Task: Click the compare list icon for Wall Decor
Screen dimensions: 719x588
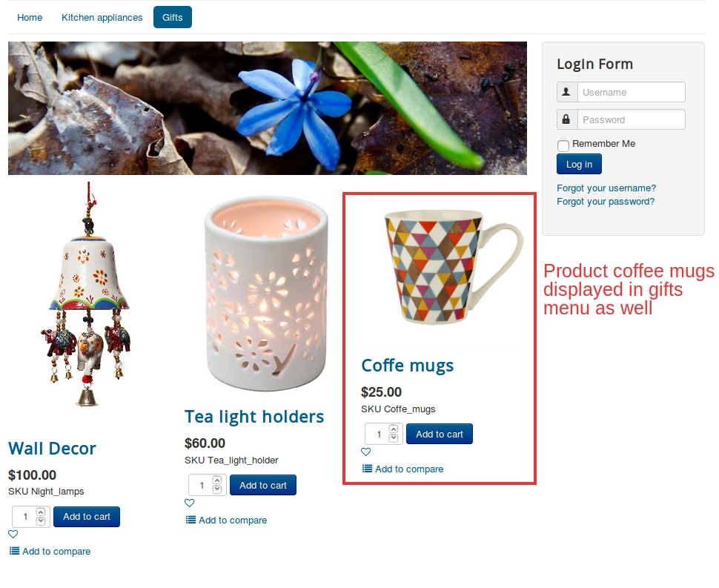Action: (15, 551)
